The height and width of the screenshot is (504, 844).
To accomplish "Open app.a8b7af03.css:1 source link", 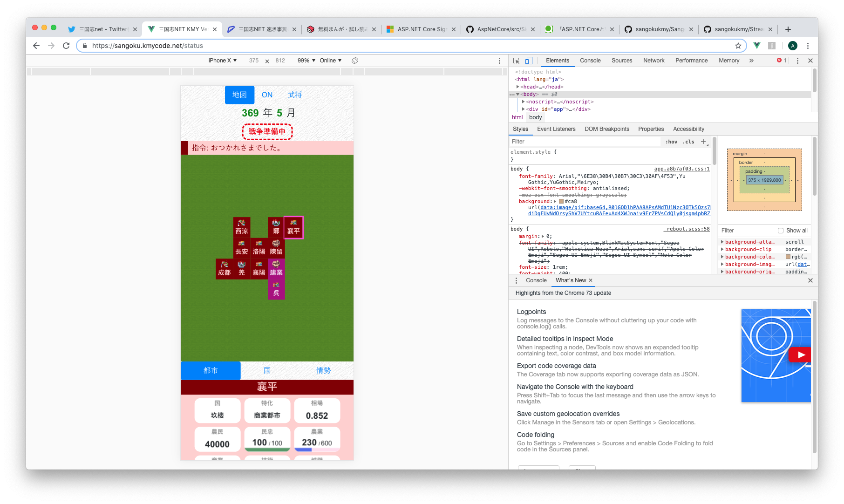I will pyautogui.click(x=682, y=169).
